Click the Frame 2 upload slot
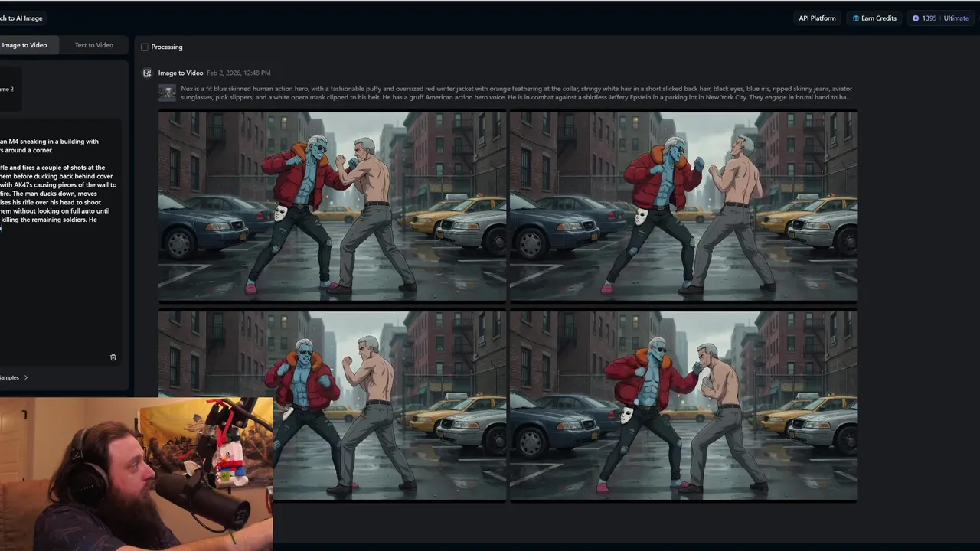 click(x=9, y=90)
